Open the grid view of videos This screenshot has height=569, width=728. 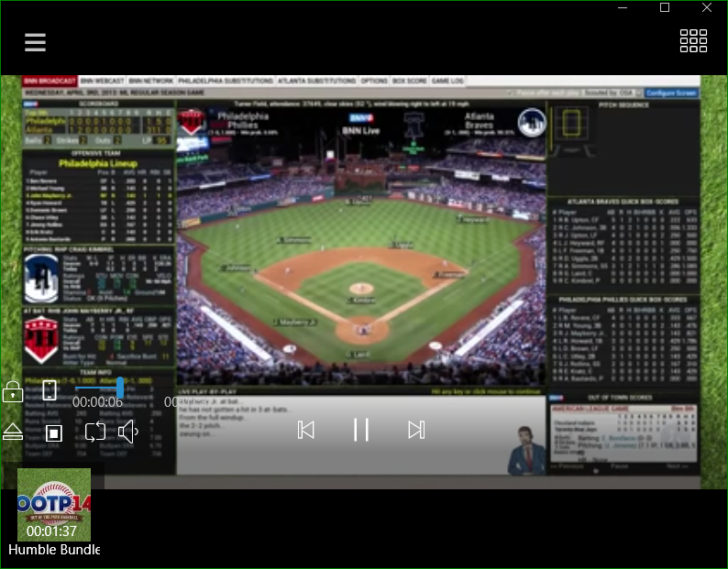(693, 41)
